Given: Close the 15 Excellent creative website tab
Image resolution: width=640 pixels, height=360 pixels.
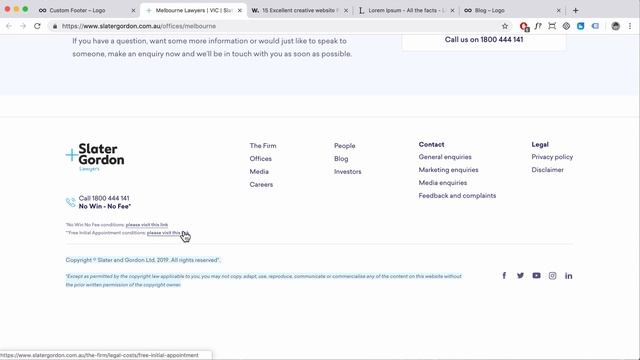Looking at the screenshot, I should [346, 11].
